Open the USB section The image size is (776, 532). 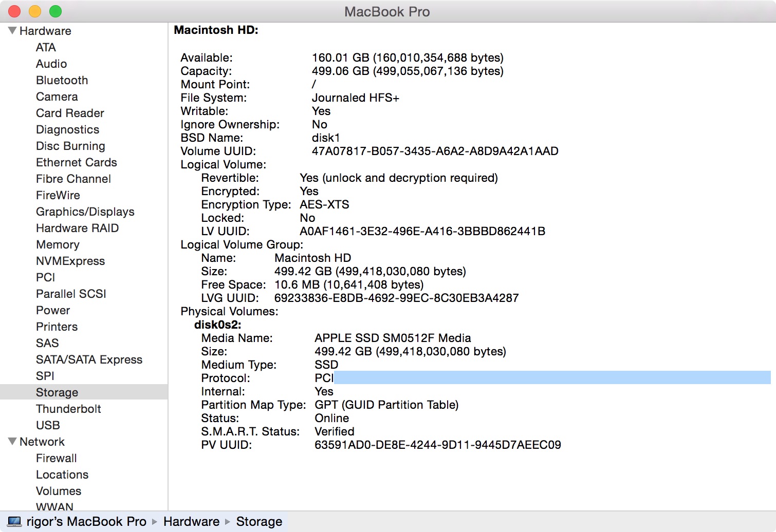point(48,425)
